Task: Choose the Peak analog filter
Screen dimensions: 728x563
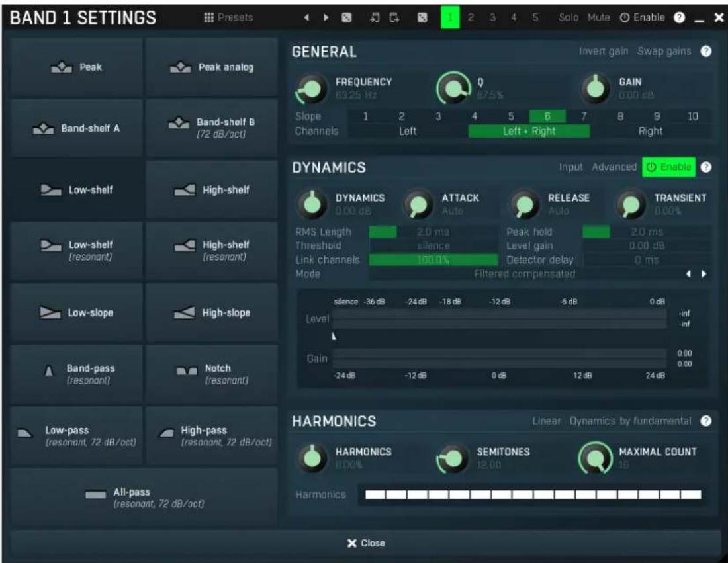Action: (212, 67)
